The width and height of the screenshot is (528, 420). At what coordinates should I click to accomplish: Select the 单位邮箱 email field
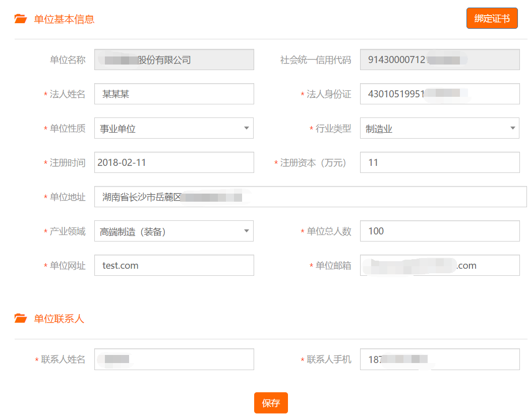tap(439, 265)
